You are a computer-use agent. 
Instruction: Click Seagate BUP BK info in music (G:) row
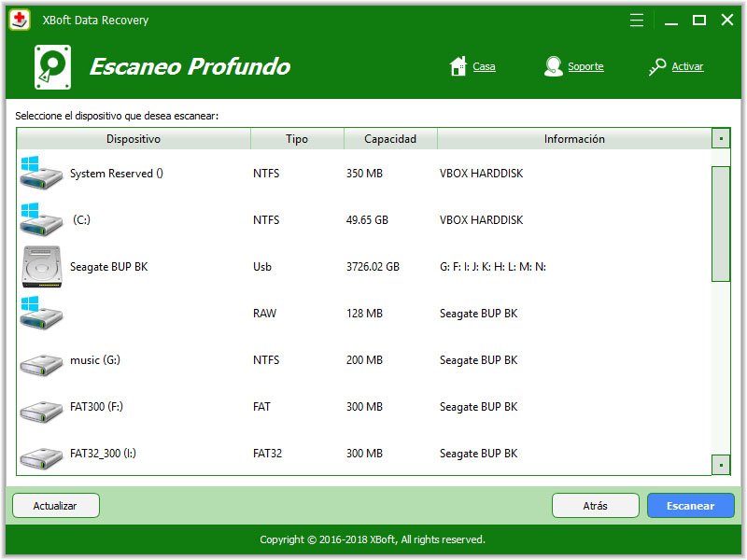click(479, 360)
